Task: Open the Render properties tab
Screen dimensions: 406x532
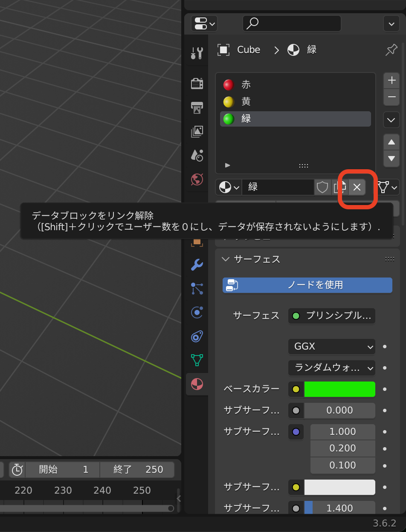Action: pyautogui.click(x=197, y=83)
